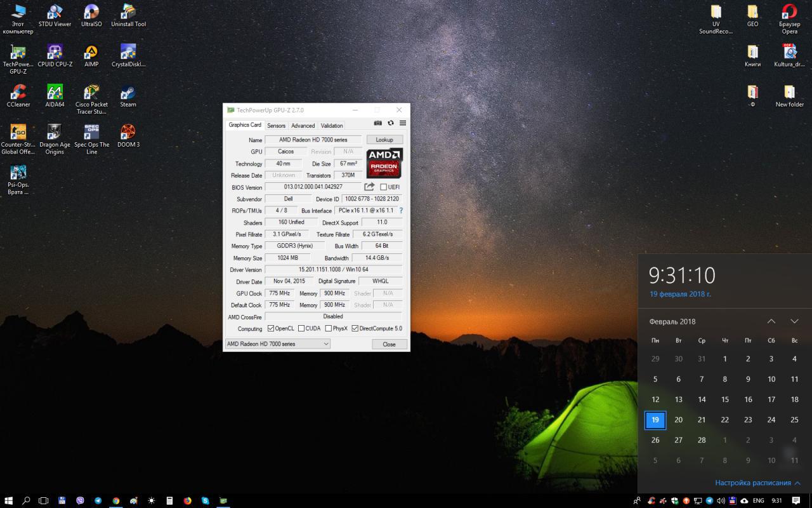Image resolution: width=812 pixels, height=508 pixels.
Task: Take a GPU-Z screenshot with camera icon
Action: pyautogui.click(x=378, y=123)
